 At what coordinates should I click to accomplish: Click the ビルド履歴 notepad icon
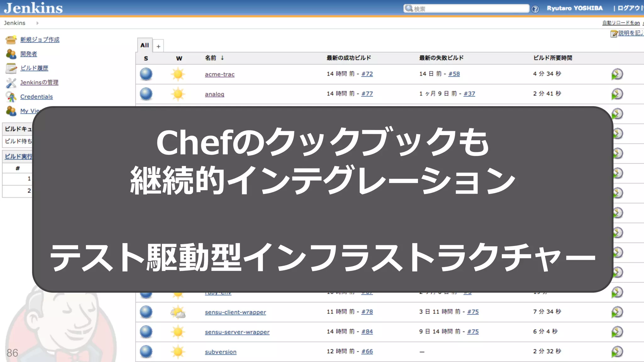[11, 68]
